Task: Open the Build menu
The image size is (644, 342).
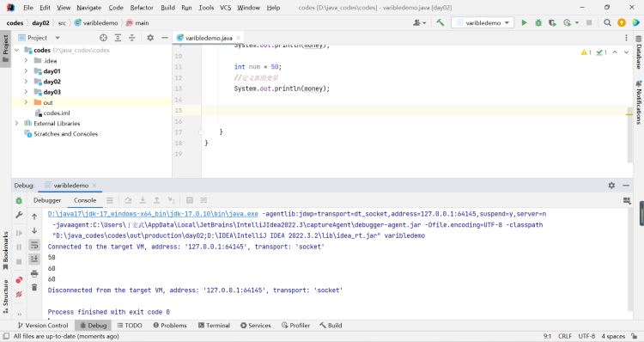Action: 167,8
